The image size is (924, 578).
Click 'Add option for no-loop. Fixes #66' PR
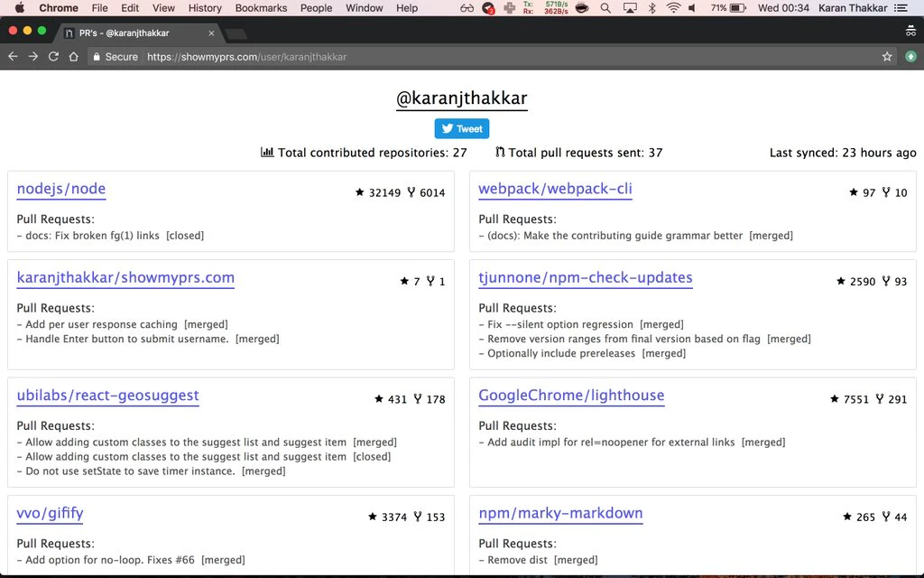pos(109,560)
